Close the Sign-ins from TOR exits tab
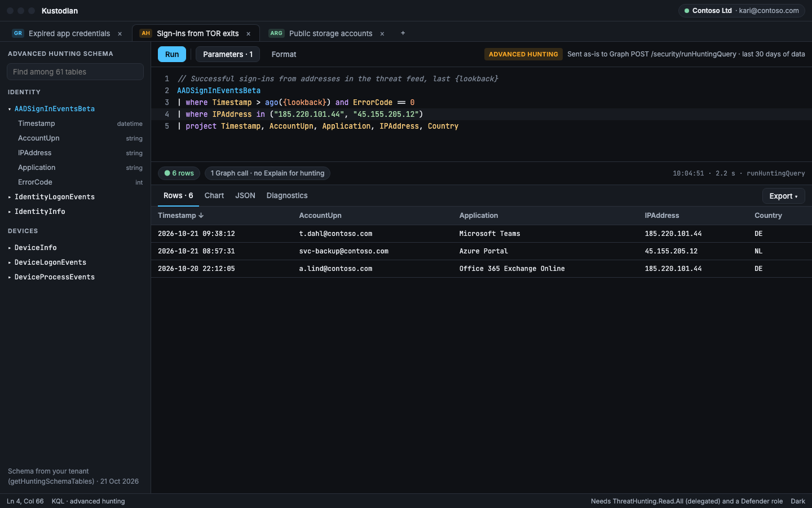 (248, 34)
